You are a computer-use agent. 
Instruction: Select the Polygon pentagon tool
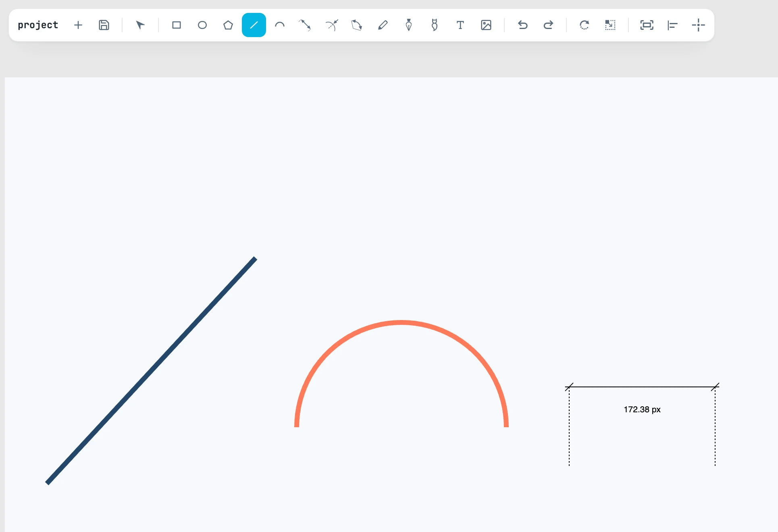click(x=228, y=25)
